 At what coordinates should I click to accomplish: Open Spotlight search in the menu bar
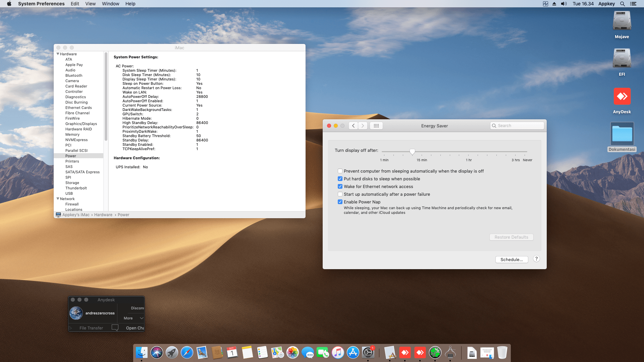click(x=622, y=4)
